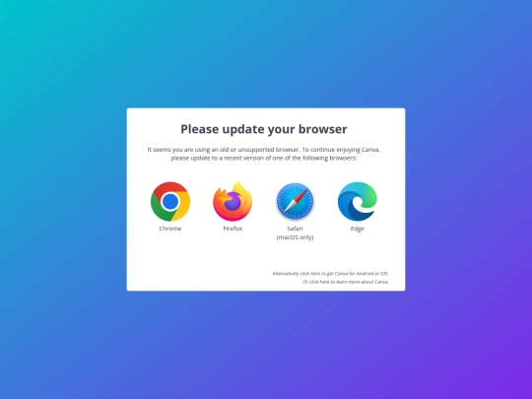Viewport: 532px width, 399px height.
Task: Click the unsupported browser explanation paragraph
Action: click(264, 154)
